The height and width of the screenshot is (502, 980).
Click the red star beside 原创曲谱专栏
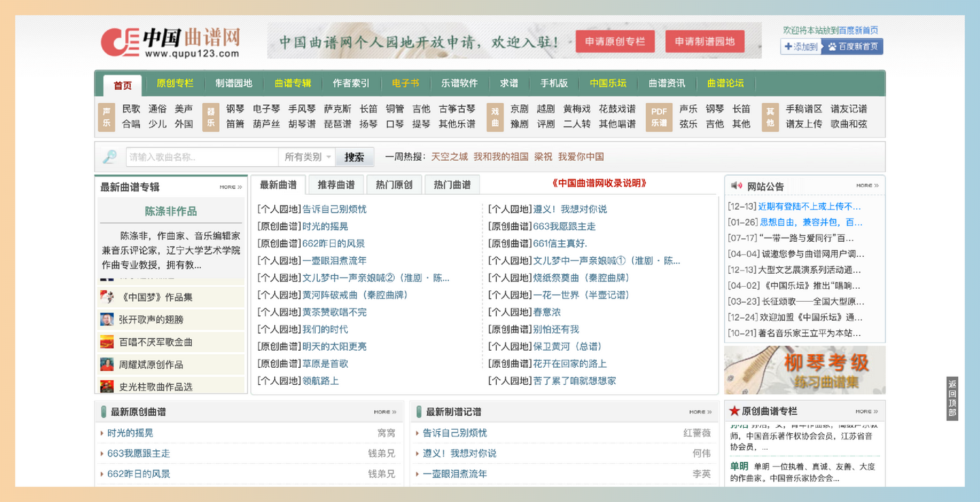(735, 411)
